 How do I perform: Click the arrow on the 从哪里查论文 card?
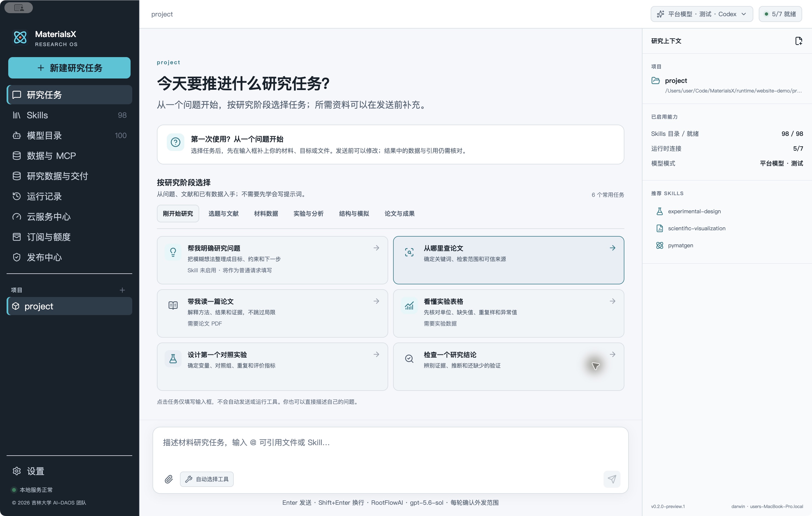click(x=612, y=248)
